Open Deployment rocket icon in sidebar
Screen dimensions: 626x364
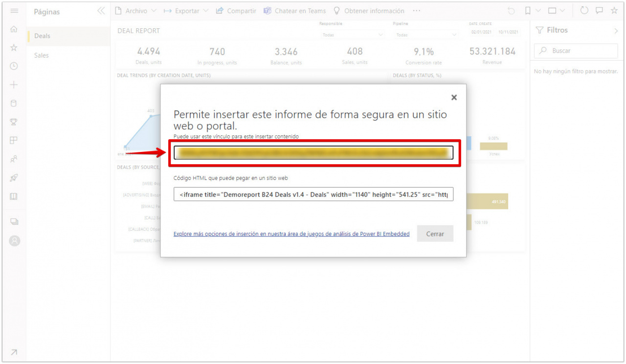point(14,178)
